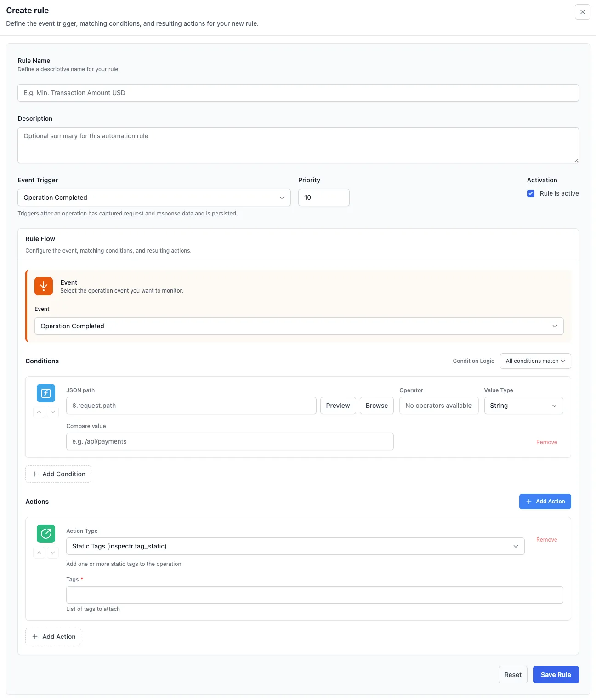Move the action down with the down arrow
Image resolution: width=596 pixels, height=700 pixels.
pyautogui.click(x=53, y=553)
